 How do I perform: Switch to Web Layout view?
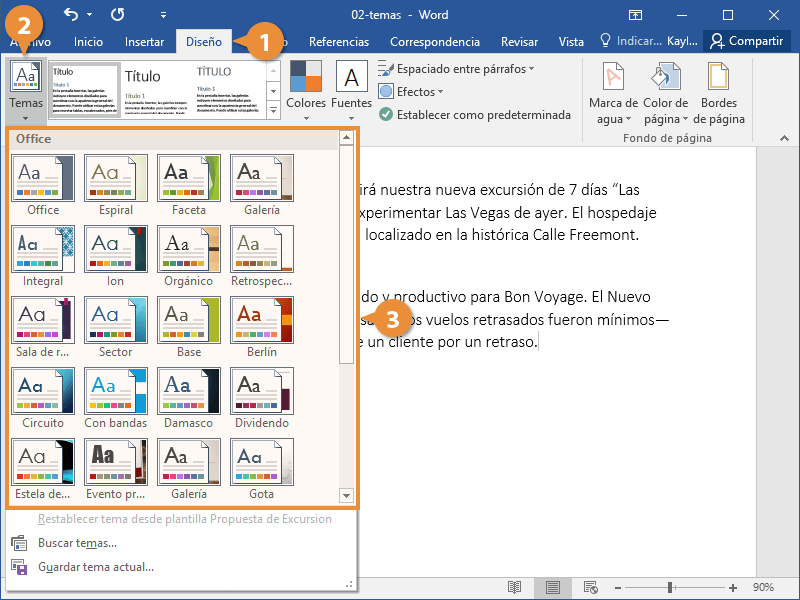pos(591,588)
